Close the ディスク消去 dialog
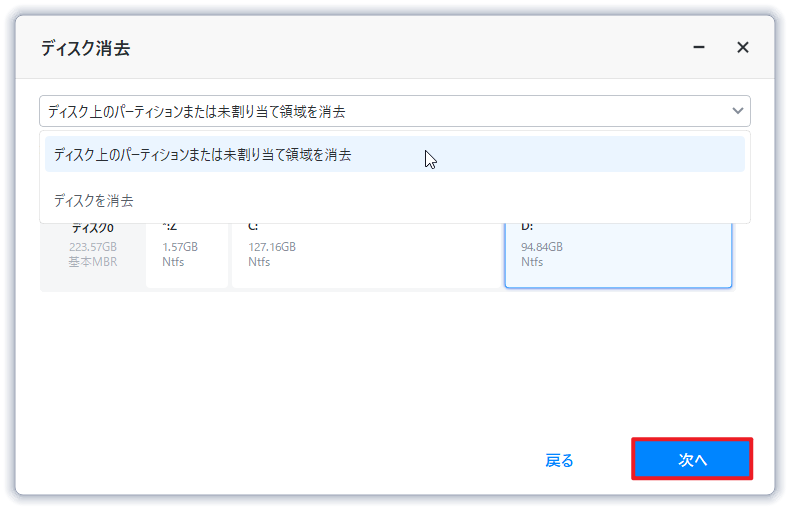 743,47
